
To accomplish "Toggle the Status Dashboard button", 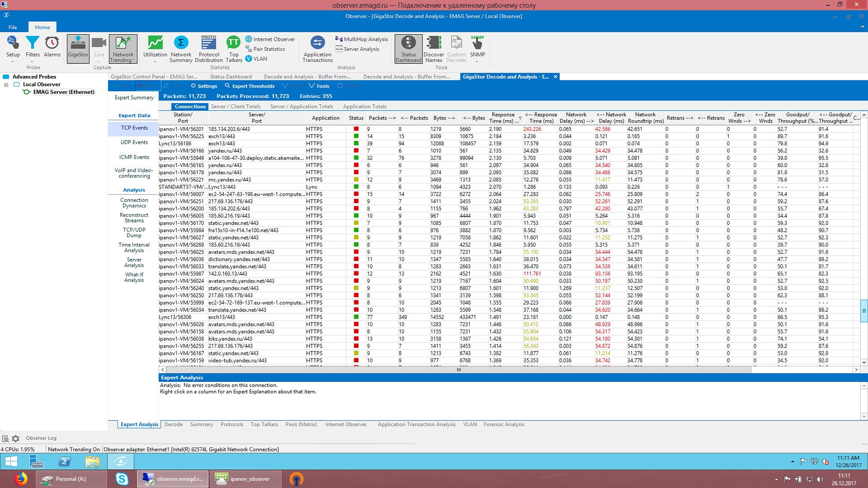I will click(408, 48).
